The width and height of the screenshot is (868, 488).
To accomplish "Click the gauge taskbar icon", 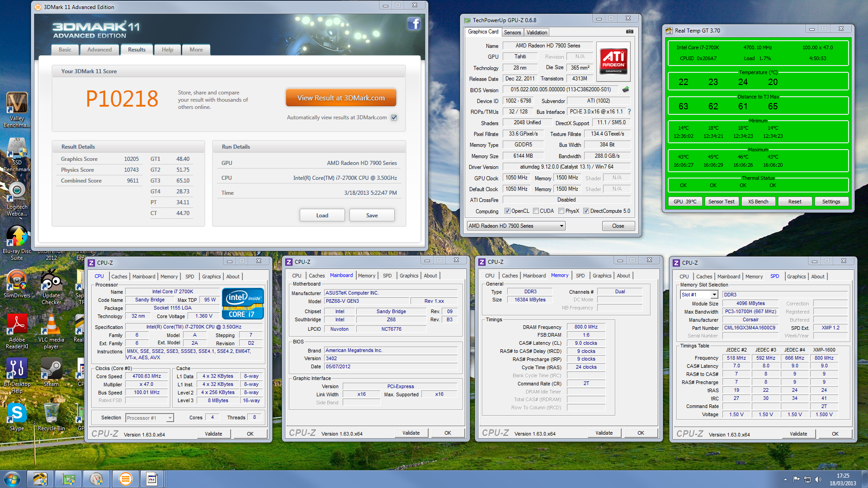I will 96,479.
